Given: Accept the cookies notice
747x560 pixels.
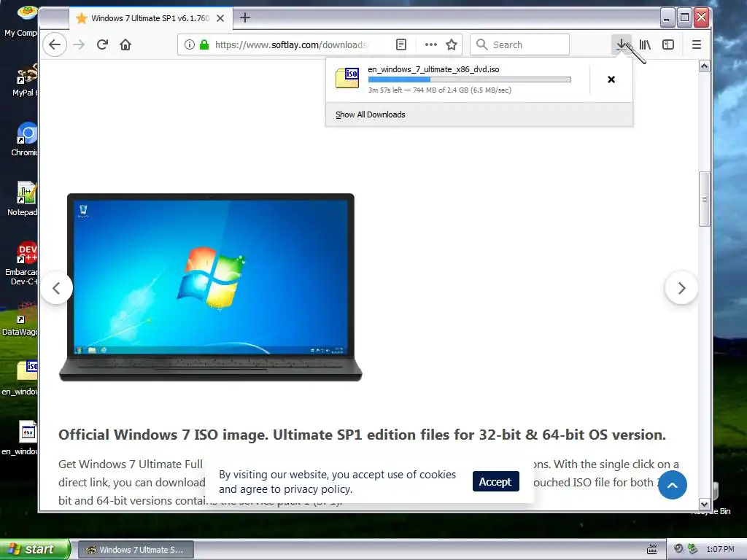Looking at the screenshot, I should click(x=495, y=482).
